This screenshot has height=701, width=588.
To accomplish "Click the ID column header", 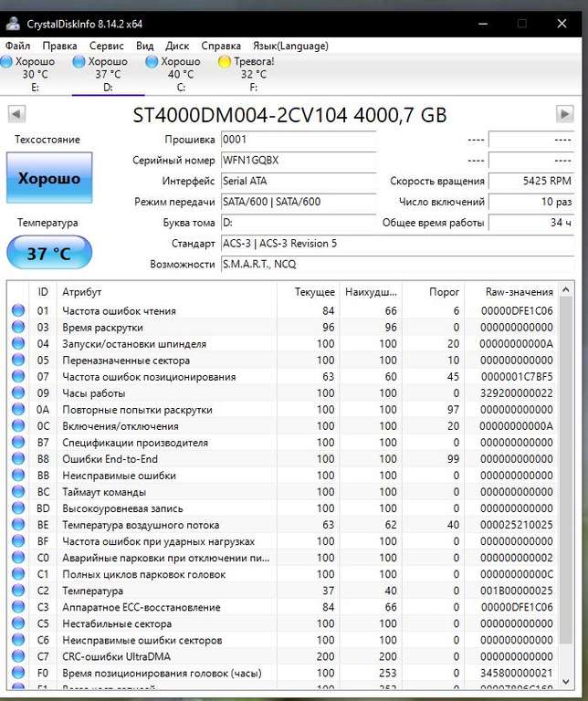I will [x=43, y=292].
